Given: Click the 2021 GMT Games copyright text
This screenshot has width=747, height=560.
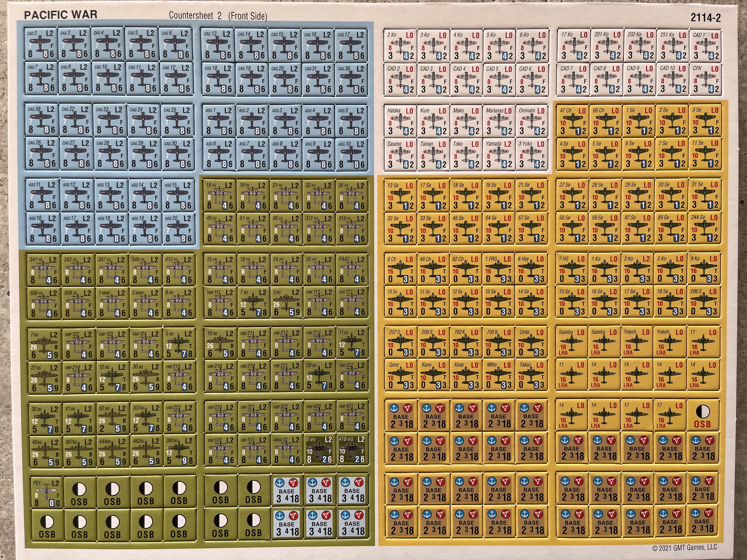Looking at the screenshot, I should [684, 548].
